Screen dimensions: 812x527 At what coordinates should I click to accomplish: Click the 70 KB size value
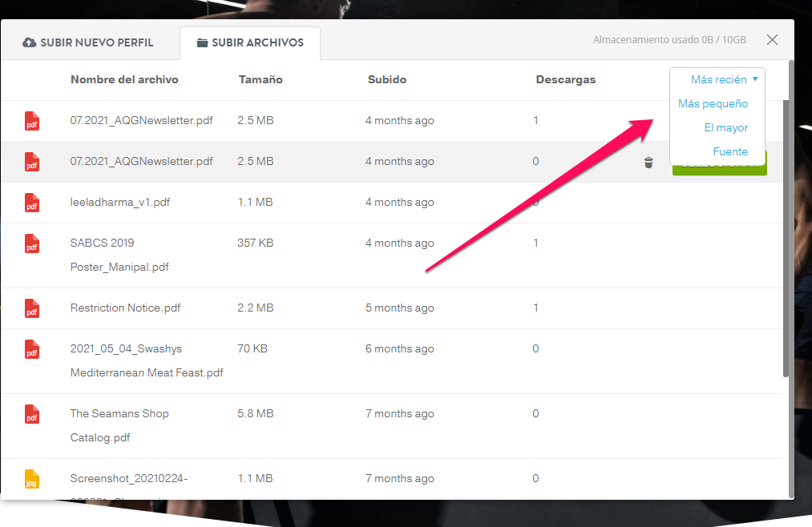[x=252, y=348]
